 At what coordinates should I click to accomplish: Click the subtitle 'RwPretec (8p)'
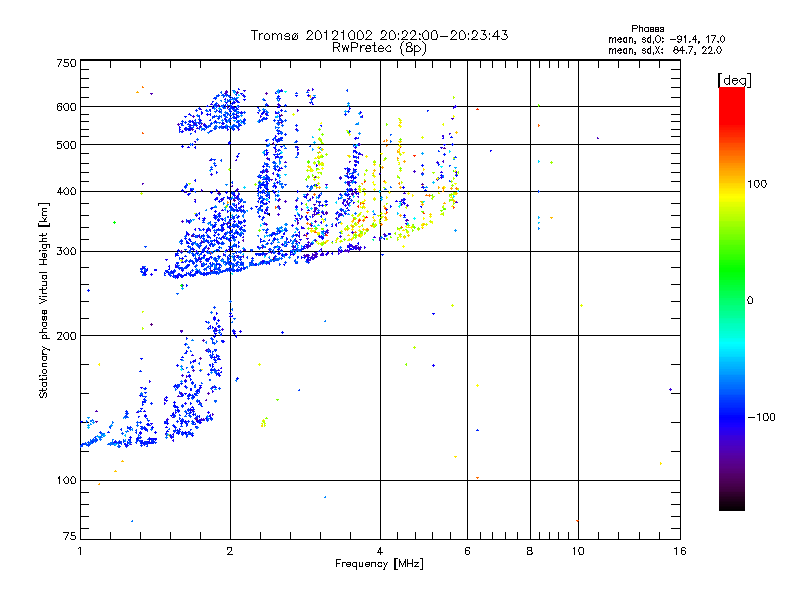coord(379,48)
